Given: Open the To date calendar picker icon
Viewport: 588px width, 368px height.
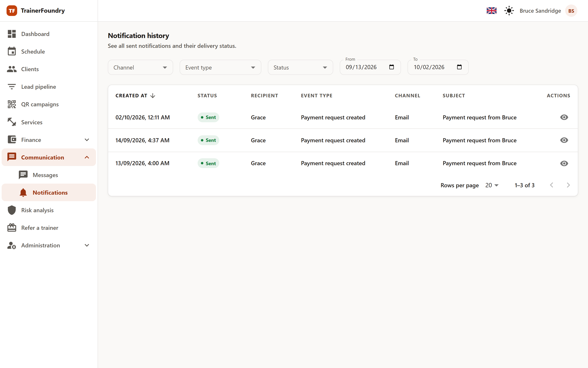Looking at the screenshot, I should (459, 67).
